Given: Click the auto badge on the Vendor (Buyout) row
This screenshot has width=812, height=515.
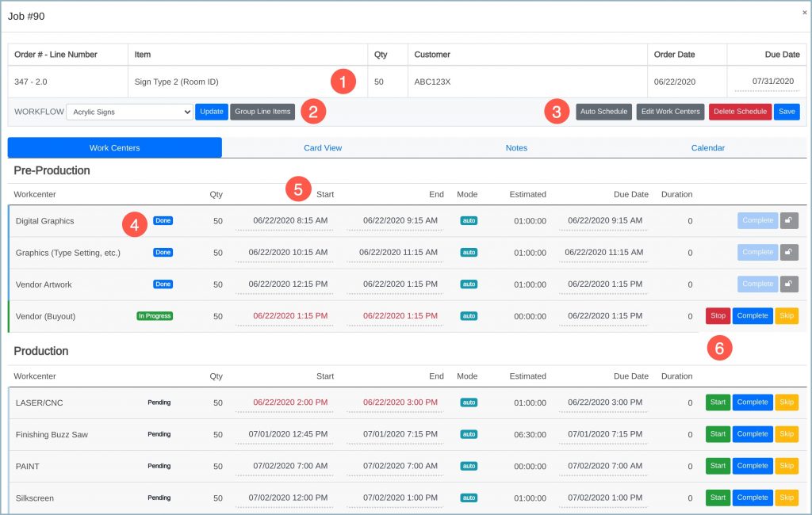Looking at the screenshot, I should 467,315.
